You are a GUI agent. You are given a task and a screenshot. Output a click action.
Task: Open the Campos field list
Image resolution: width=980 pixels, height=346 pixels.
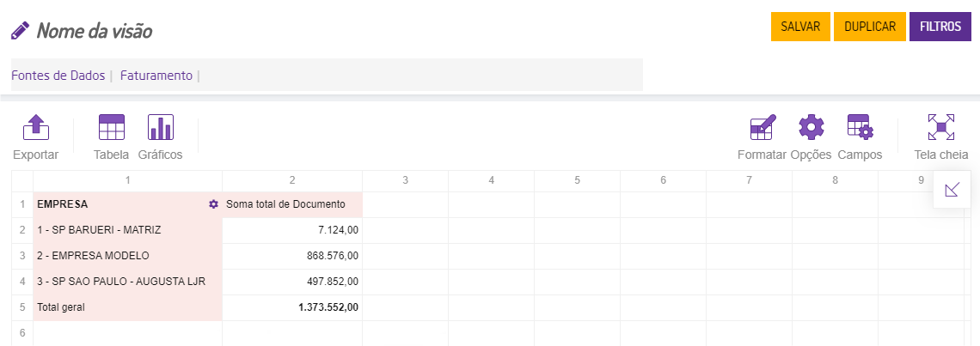pyautogui.click(x=860, y=137)
